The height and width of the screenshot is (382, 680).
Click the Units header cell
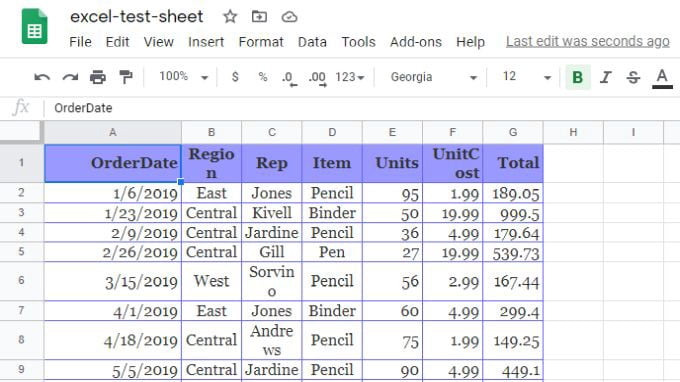[392, 163]
